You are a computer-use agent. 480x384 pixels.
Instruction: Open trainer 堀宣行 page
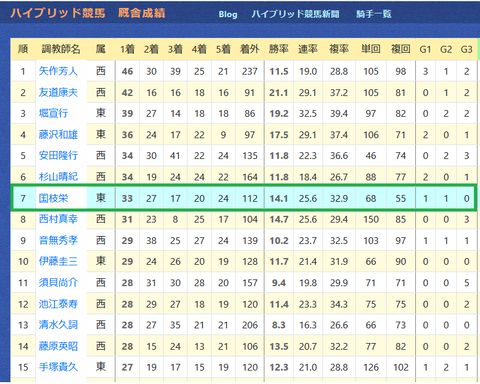(x=53, y=113)
